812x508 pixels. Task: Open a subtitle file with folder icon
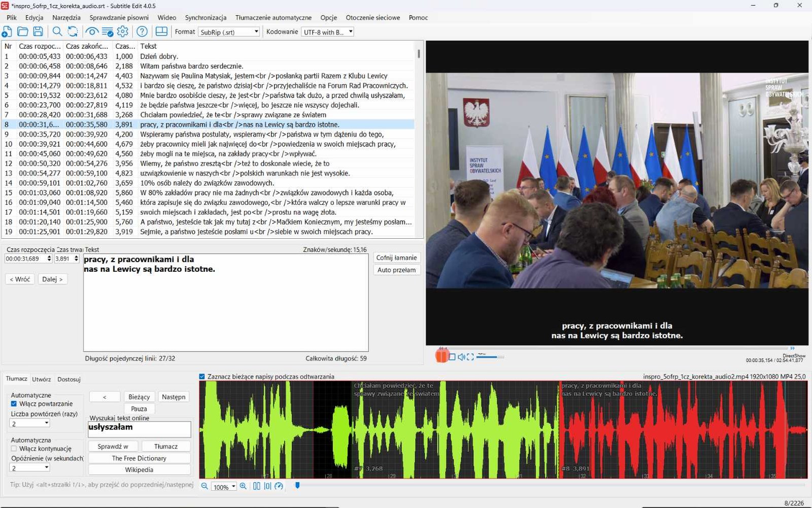[22, 31]
